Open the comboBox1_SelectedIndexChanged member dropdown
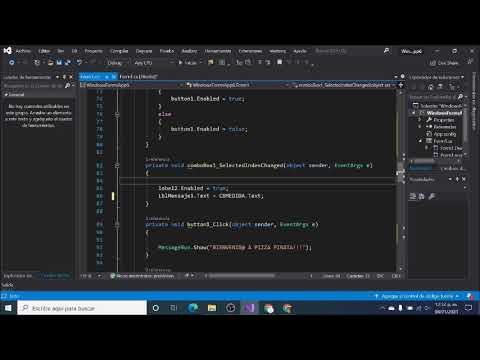The width and height of the screenshot is (480, 360). click(344, 85)
